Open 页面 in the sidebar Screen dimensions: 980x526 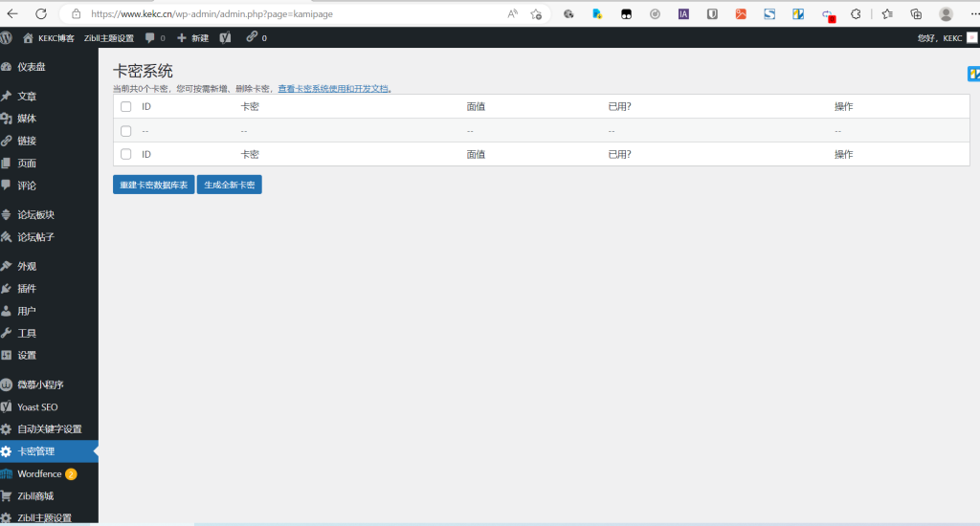coord(27,163)
